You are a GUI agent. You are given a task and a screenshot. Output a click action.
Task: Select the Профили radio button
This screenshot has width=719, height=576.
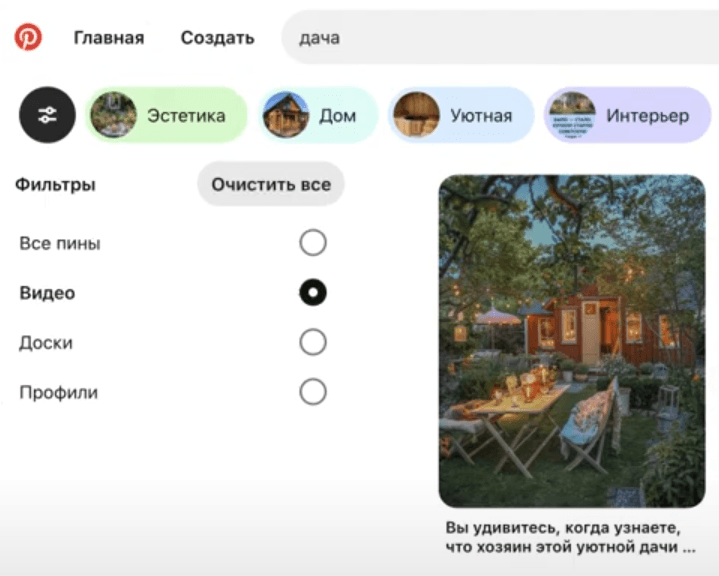pos(313,392)
